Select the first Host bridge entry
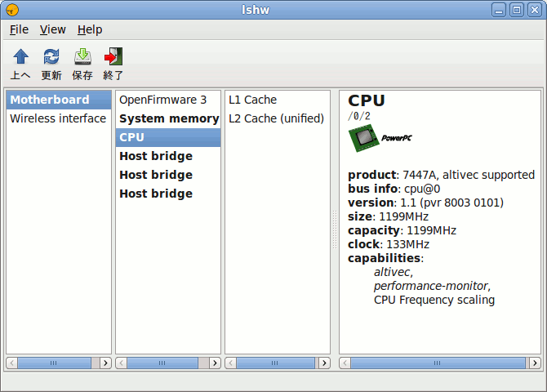547x392 pixels. 156,156
